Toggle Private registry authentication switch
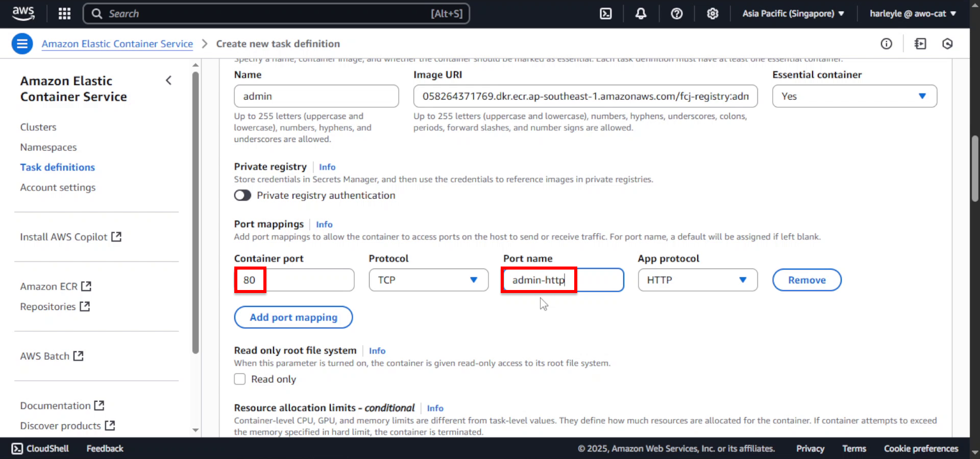 click(x=242, y=196)
